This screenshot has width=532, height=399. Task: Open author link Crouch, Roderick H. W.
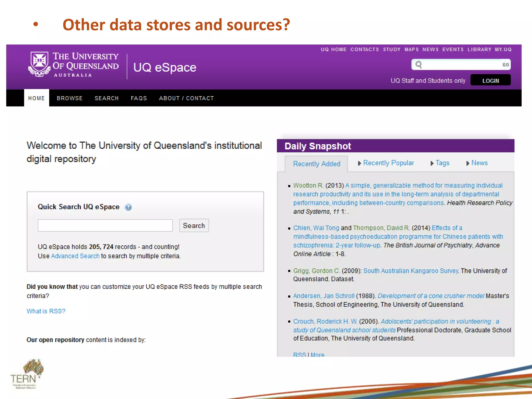click(325, 321)
